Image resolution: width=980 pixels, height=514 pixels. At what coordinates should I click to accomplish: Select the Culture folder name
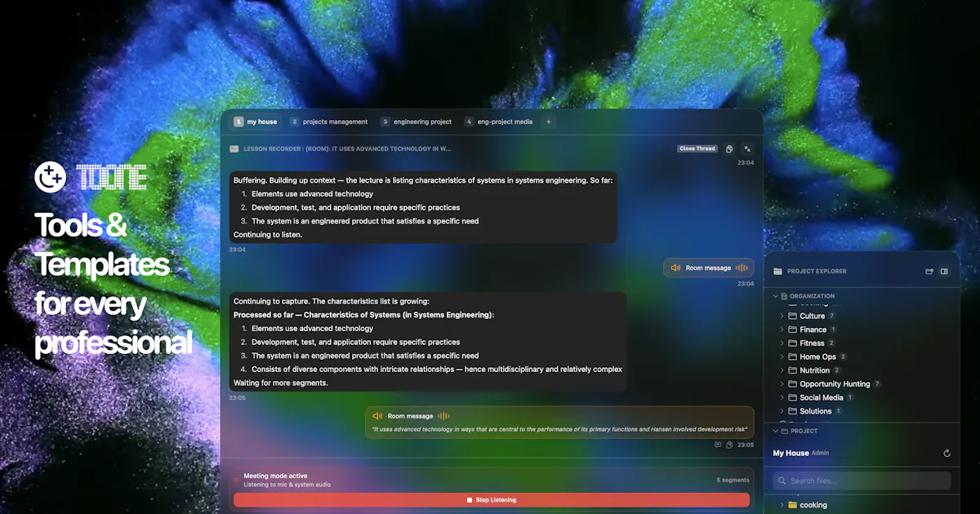pyautogui.click(x=813, y=316)
